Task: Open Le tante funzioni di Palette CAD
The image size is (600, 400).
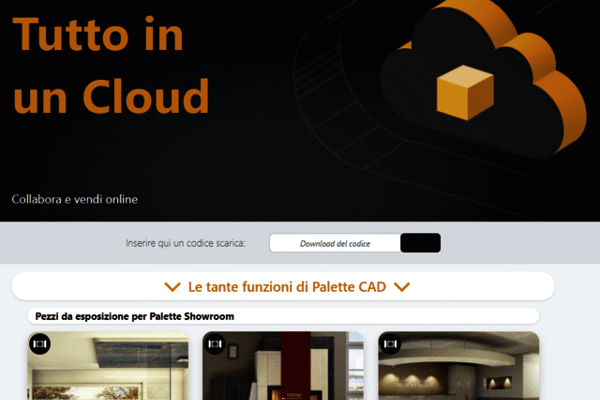Action: [x=283, y=286]
